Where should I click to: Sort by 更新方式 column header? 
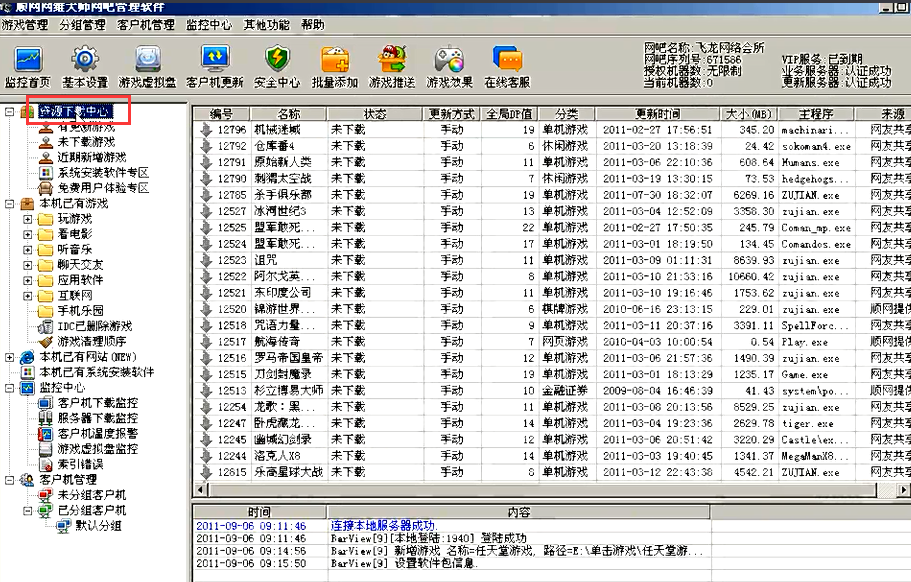tap(452, 114)
